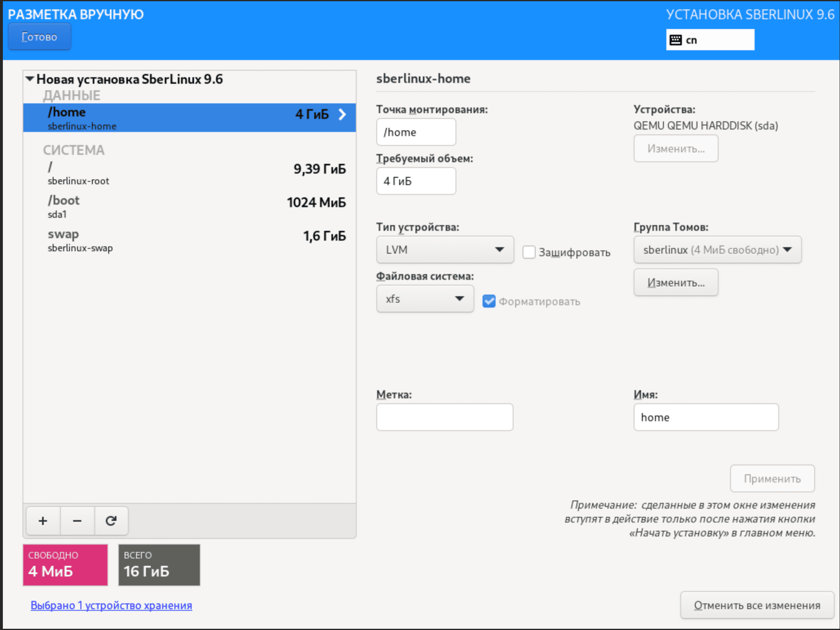Open the Файловая система xfs dropdown
This screenshot has height=630, width=840.
pyautogui.click(x=425, y=299)
